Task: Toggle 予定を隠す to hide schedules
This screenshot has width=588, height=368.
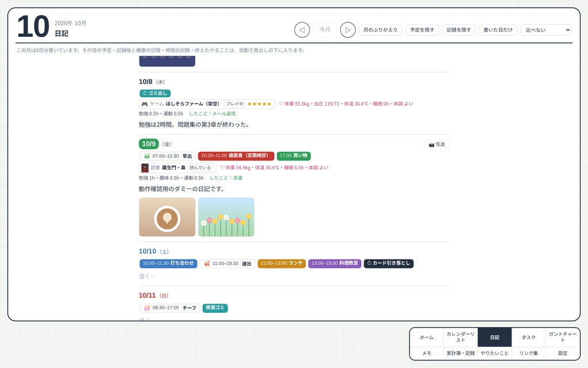Action: pos(422,30)
